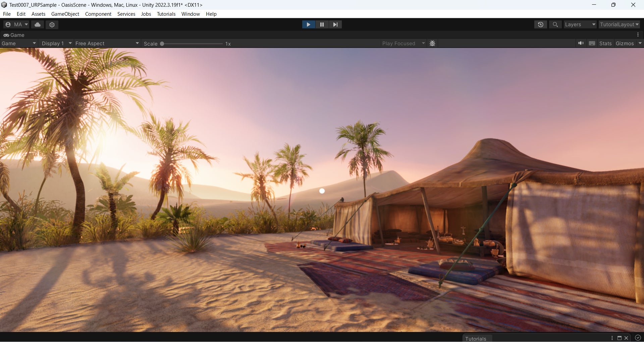The image size is (644, 342).
Task: Click the version control icon beside the cloud
Action: tap(52, 24)
